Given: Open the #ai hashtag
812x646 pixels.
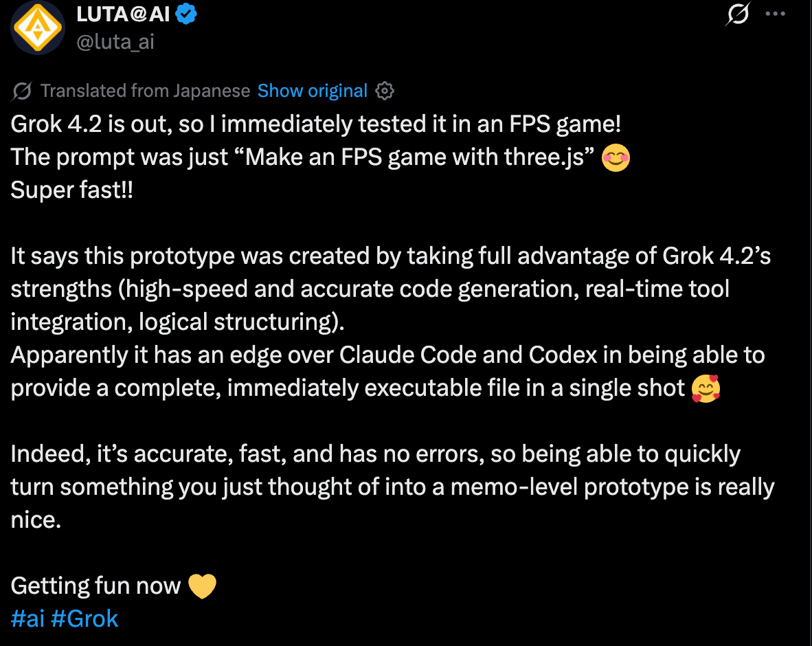Looking at the screenshot, I should pyautogui.click(x=28, y=619).
